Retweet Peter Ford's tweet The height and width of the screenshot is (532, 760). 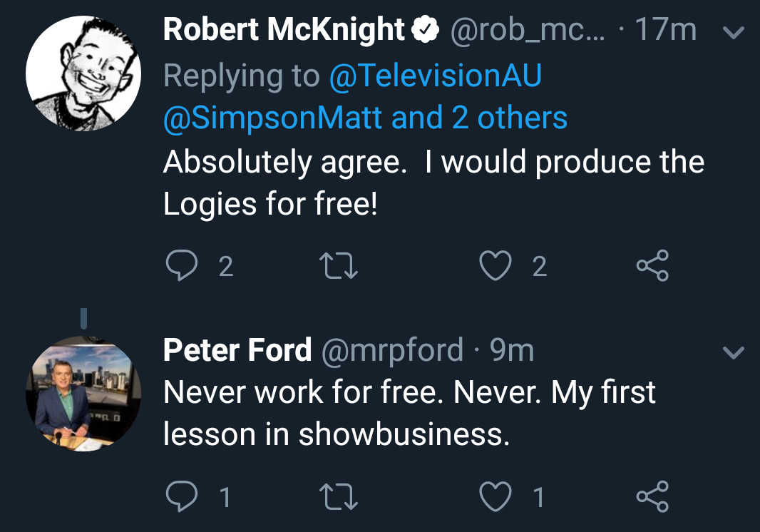tap(340, 497)
